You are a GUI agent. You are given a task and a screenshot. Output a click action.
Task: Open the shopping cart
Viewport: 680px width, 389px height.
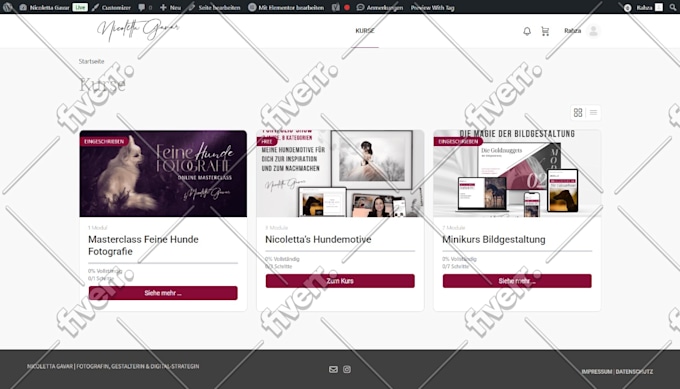[545, 31]
